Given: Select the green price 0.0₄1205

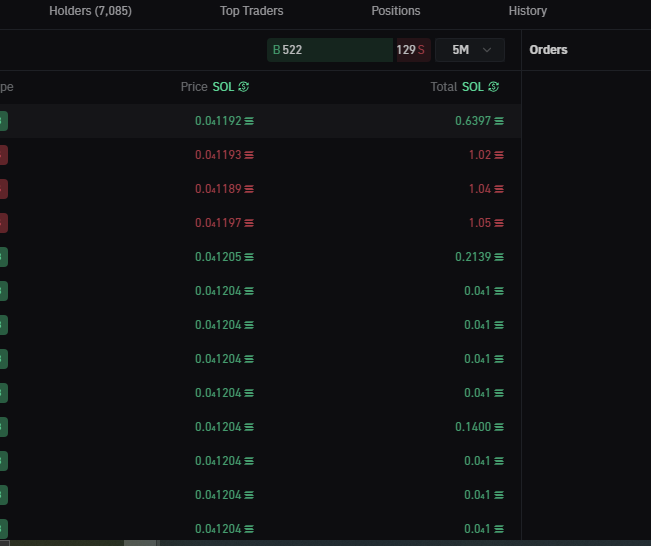Looking at the screenshot, I should click(218, 257).
